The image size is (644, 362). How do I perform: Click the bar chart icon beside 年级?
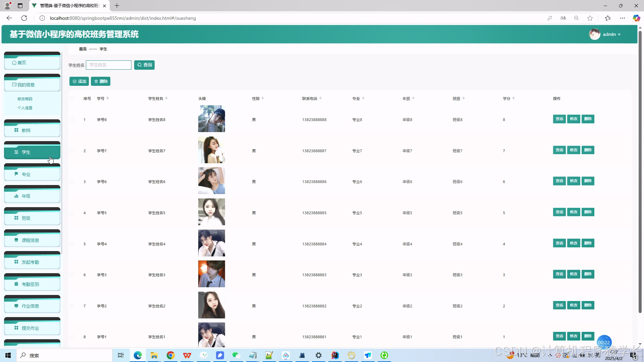(16, 196)
